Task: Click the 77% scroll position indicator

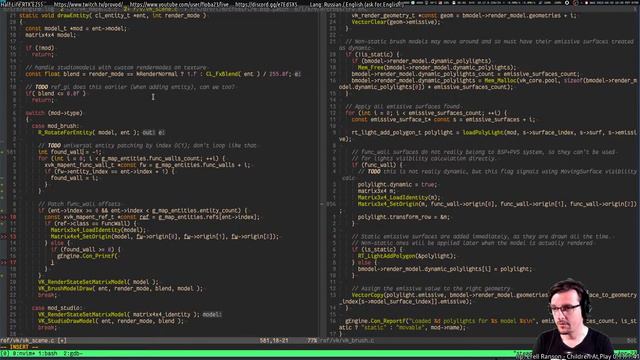Action: coord(312,340)
